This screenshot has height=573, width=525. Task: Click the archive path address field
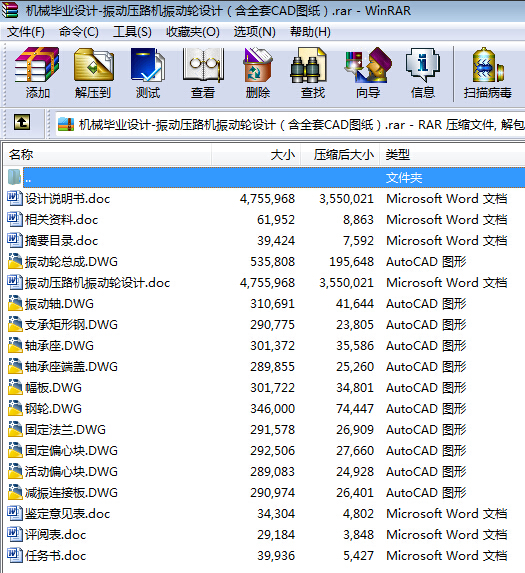pyautogui.click(x=290, y=125)
